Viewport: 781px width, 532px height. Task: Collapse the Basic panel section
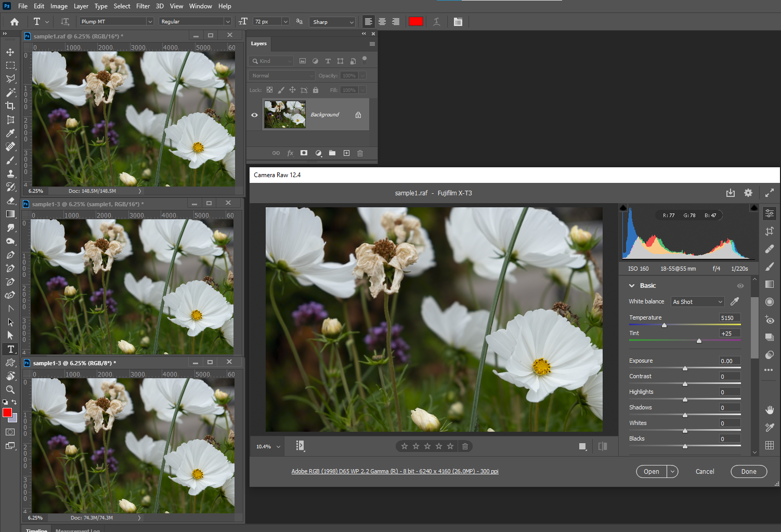coord(632,285)
